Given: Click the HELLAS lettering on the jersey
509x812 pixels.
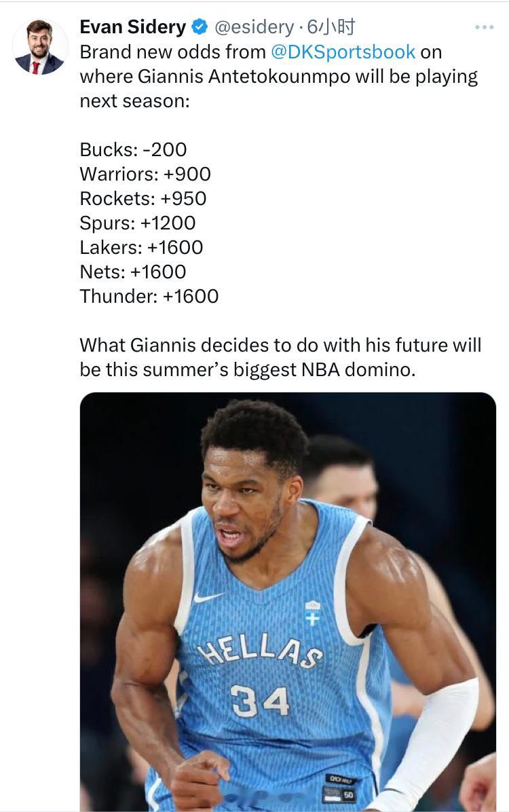Looking at the screenshot, I should [260, 650].
